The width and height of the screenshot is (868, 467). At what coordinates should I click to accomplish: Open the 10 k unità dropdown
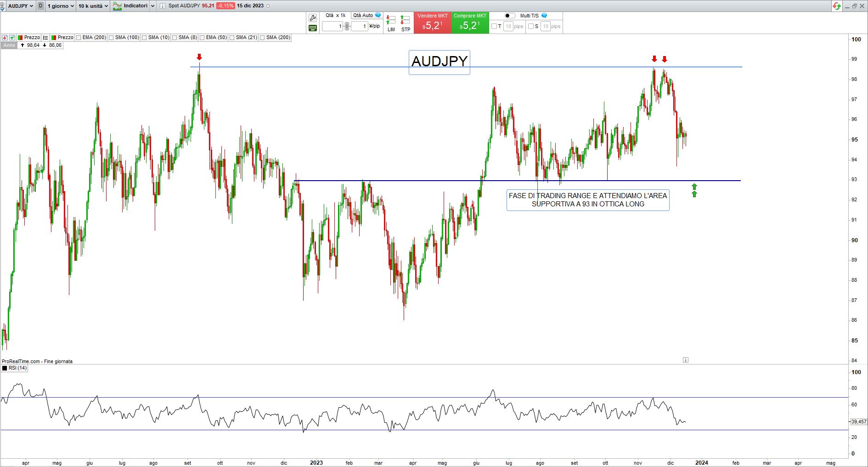93,6
